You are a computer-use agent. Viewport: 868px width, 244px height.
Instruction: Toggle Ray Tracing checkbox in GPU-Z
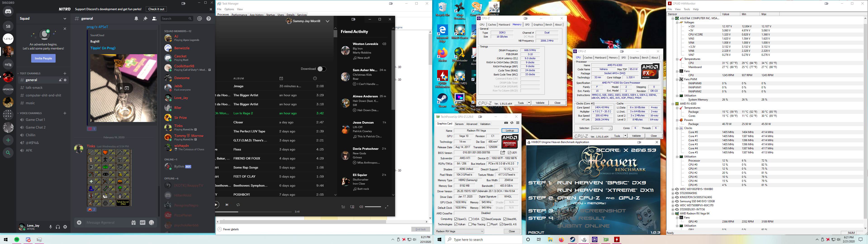[470, 224]
